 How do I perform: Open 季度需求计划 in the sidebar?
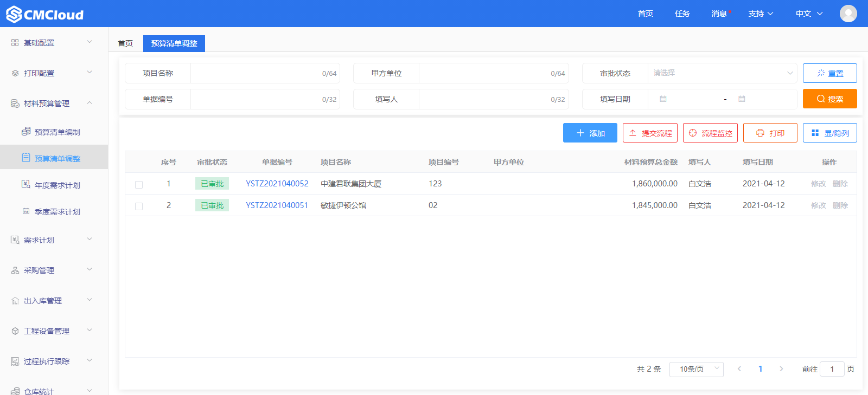coord(57,212)
